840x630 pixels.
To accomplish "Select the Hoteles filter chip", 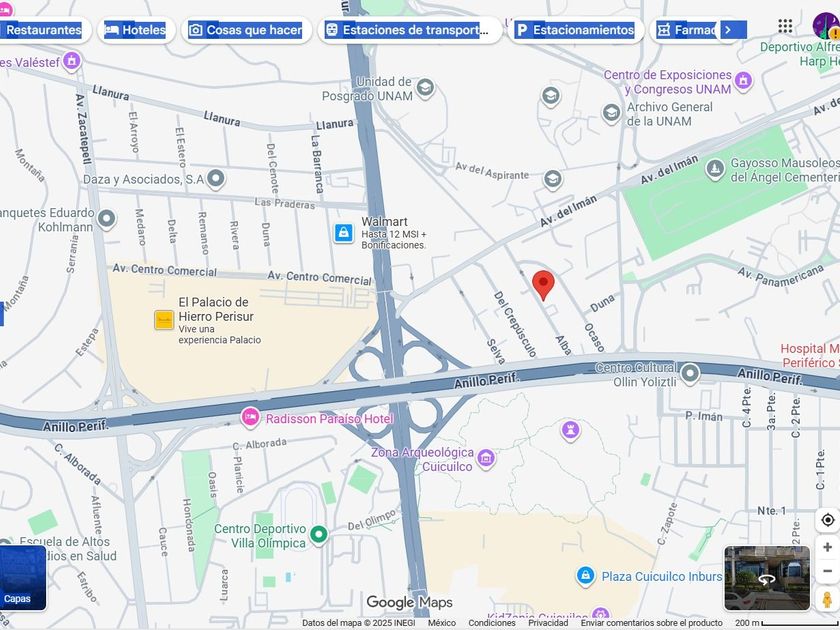I will [x=136, y=30].
